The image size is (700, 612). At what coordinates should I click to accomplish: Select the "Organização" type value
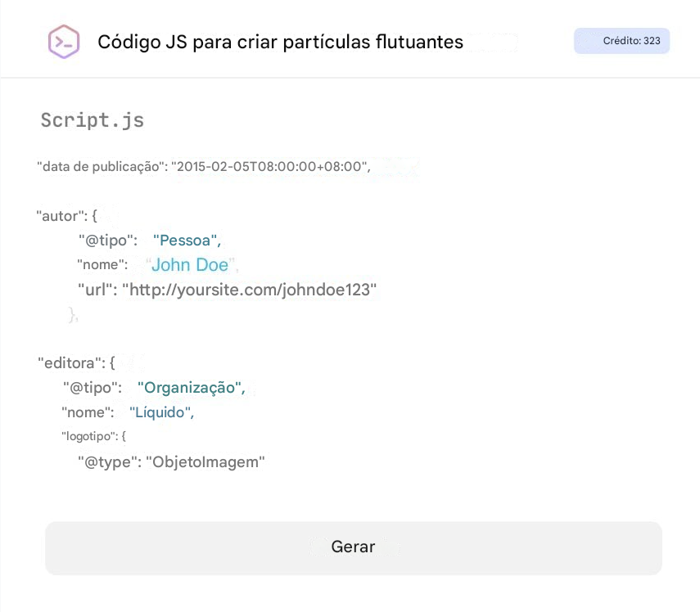(191, 388)
